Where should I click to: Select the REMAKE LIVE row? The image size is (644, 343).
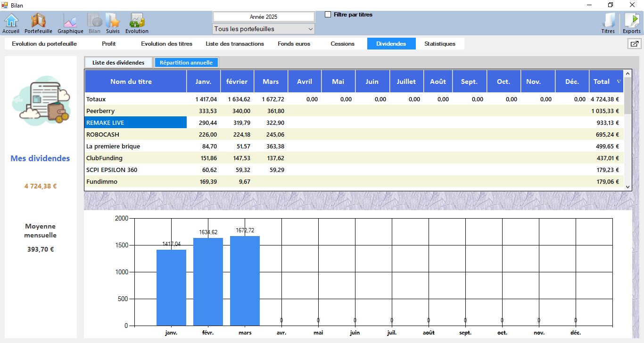click(x=354, y=122)
